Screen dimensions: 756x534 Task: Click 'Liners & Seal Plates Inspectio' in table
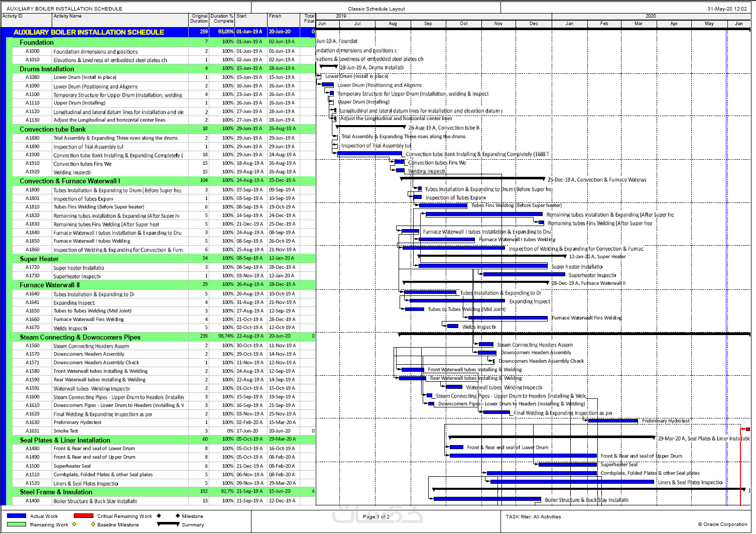pyautogui.click(x=86, y=483)
